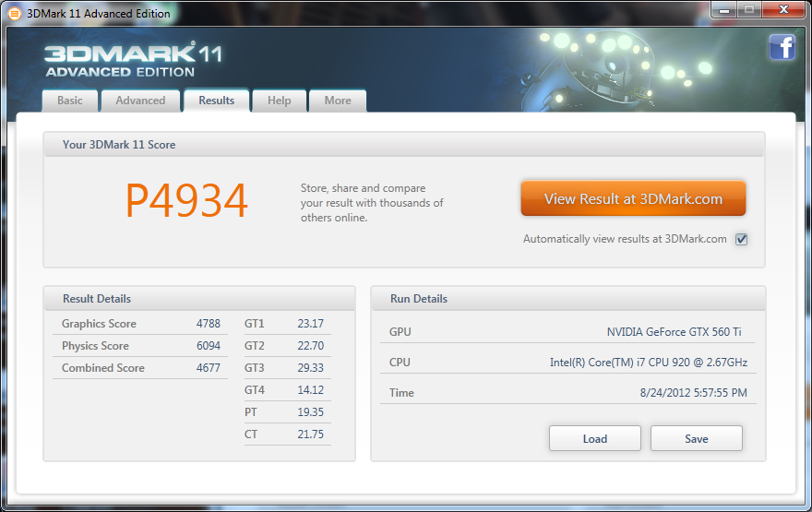The width and height of the screenshot is (812, 512).
Task: Select the Results tab
Action: tap(217, 101)
